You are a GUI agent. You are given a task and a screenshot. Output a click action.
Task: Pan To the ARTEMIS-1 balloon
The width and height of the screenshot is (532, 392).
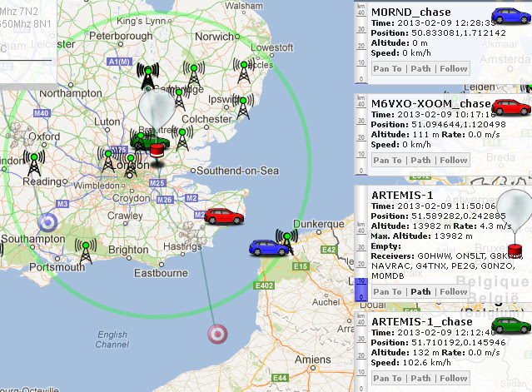coord(387,292)
